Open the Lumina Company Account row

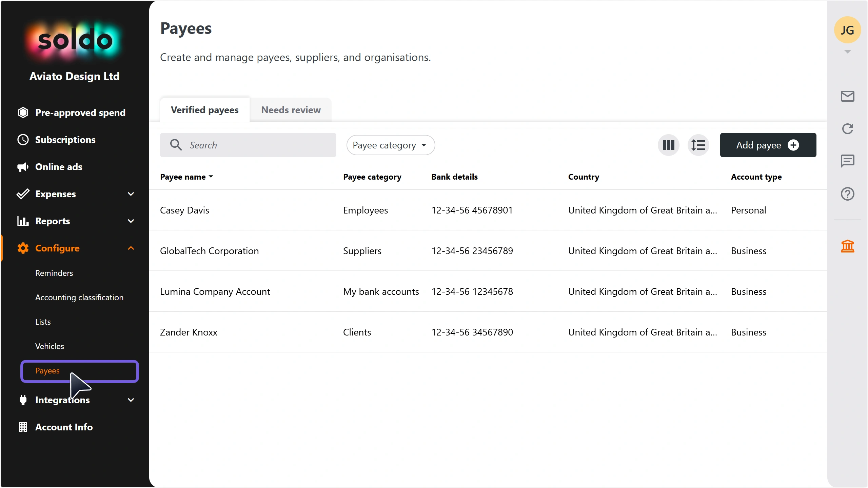[x=488, y=291]
